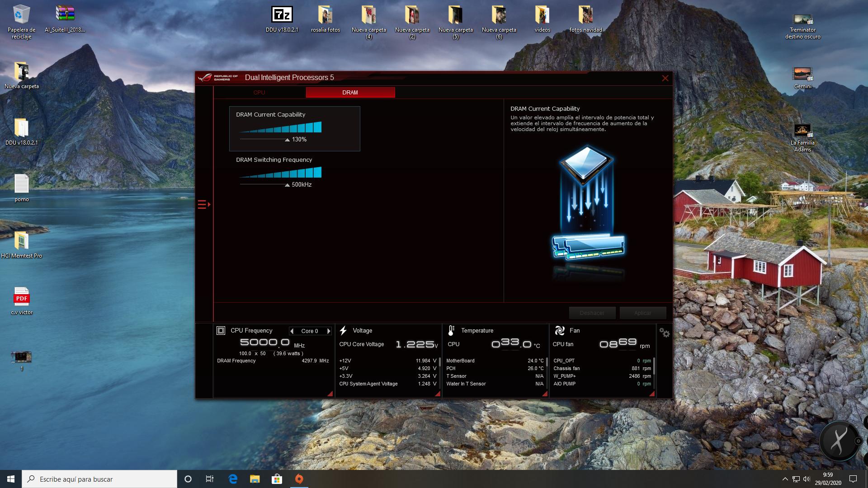The image size is (868, 488).
Task: Click the Deshacer button
Action: [x=592, y=313]
